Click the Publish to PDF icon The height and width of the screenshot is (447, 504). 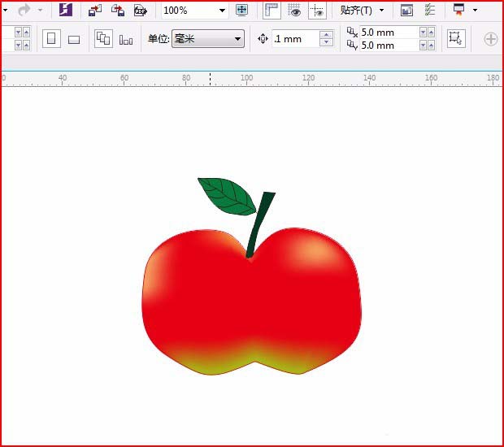point(141,11)
